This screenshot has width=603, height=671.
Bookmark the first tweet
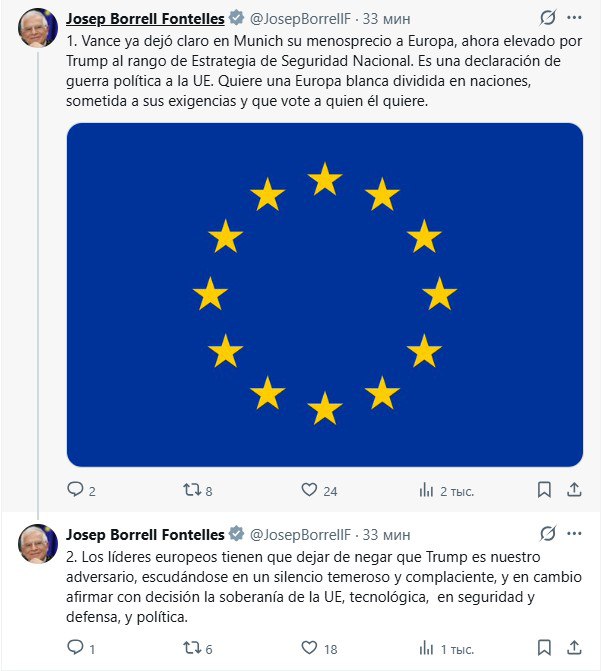click(544, 490)
